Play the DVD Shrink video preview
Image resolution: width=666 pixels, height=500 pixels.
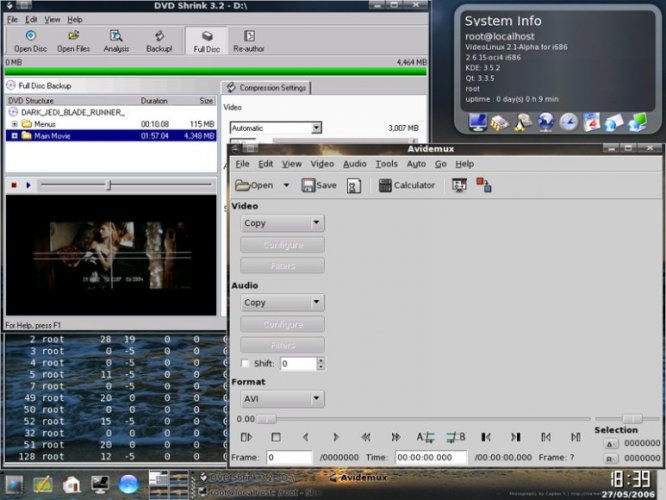(28, 185)
